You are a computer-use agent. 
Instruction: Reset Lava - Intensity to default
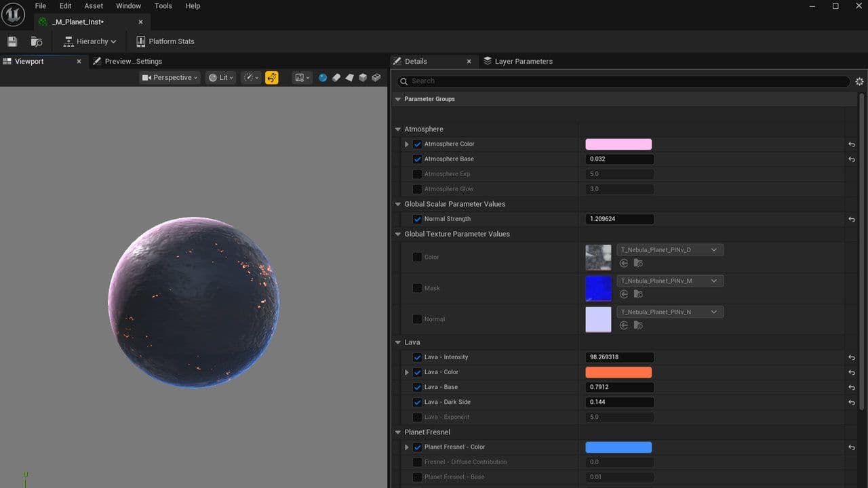(x=852, y=358)
